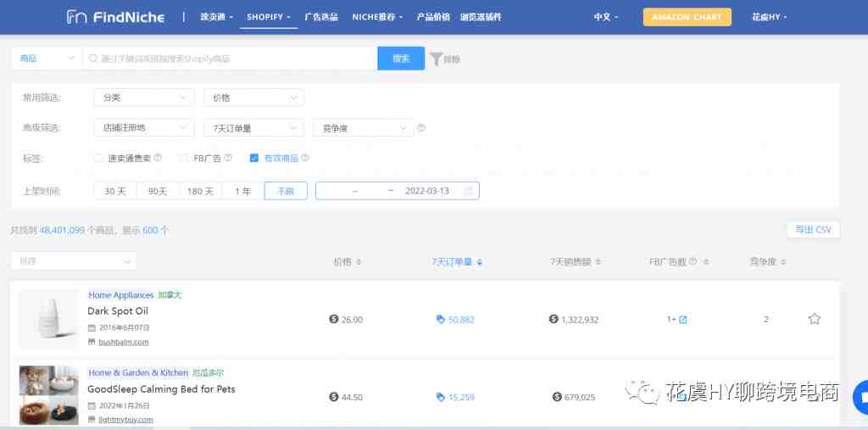Click the FindNiche logo icon

click(x=76, y=17)
